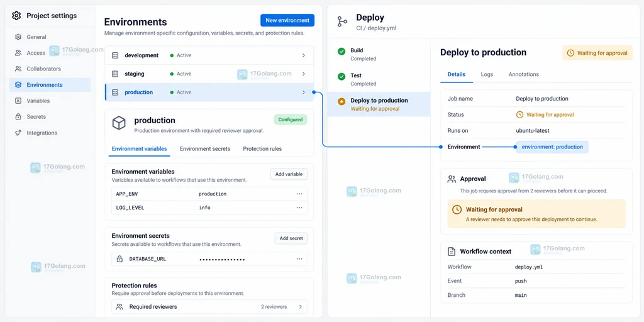This screenshot has height=322, width=644.
Task: Switch to the Environment secrets tab
Action: [x=205, y=148]
